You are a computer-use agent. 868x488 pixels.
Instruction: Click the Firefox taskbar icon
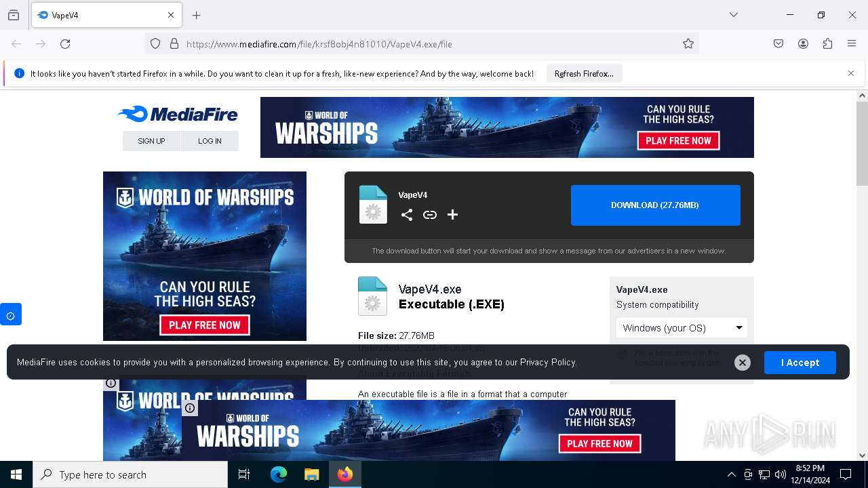[345, 474]
